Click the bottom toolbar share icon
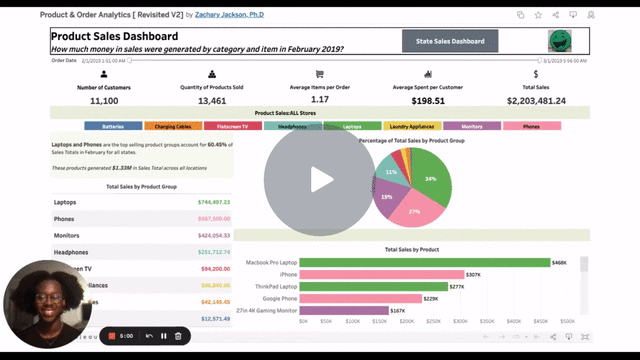Image resolution: width=640 pixels, height=360 pixels. (553, 337)
